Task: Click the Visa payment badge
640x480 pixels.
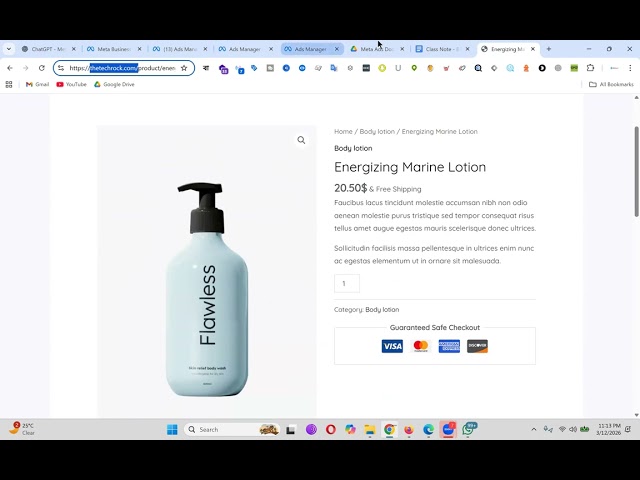Action: tap(392, 346)
